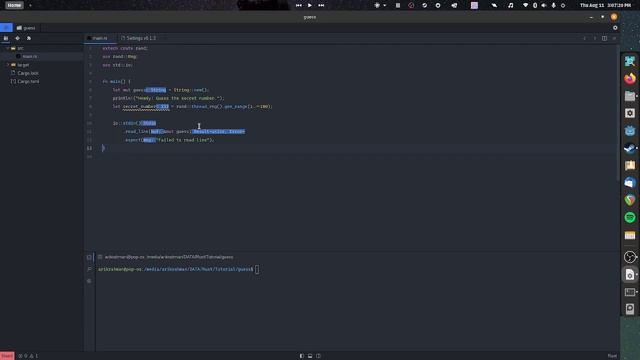The width and height of the screenshot is (640, 360).
Task: Open the guess workspace folder label
Action: tap(26, 28)
